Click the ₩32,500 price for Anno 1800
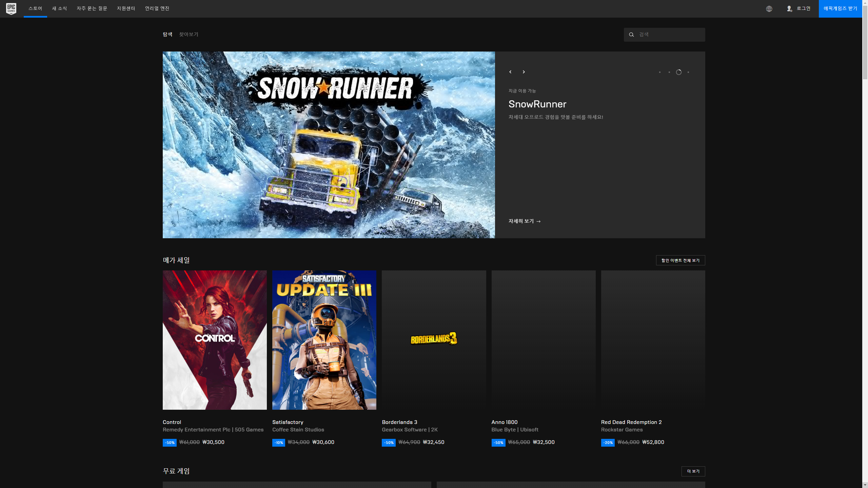This screenshot has height=488, width=868. [x=544, y=442]
